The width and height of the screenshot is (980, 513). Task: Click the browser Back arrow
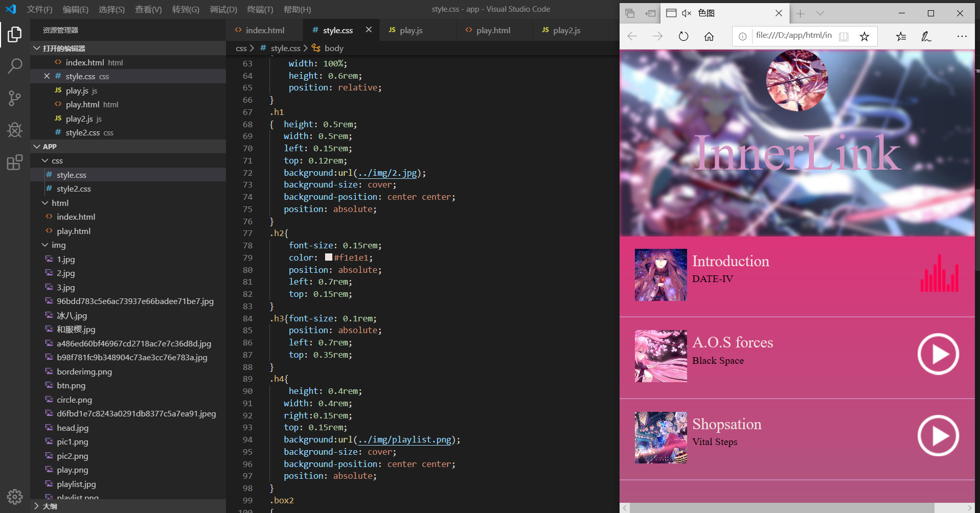(x=632, y=36)
